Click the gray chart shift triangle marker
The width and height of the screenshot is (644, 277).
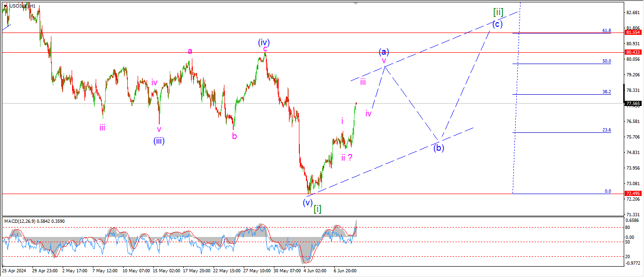point(356,3)
